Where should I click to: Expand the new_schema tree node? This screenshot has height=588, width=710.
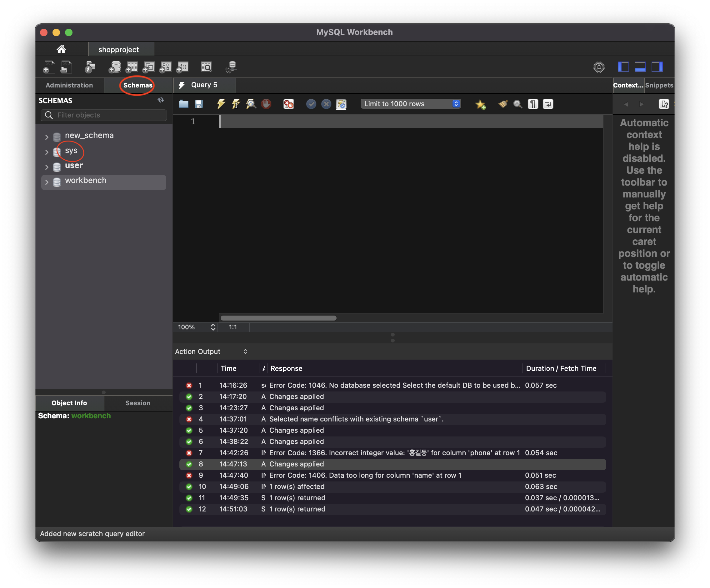pyautogui.click(x=47, y=137)
